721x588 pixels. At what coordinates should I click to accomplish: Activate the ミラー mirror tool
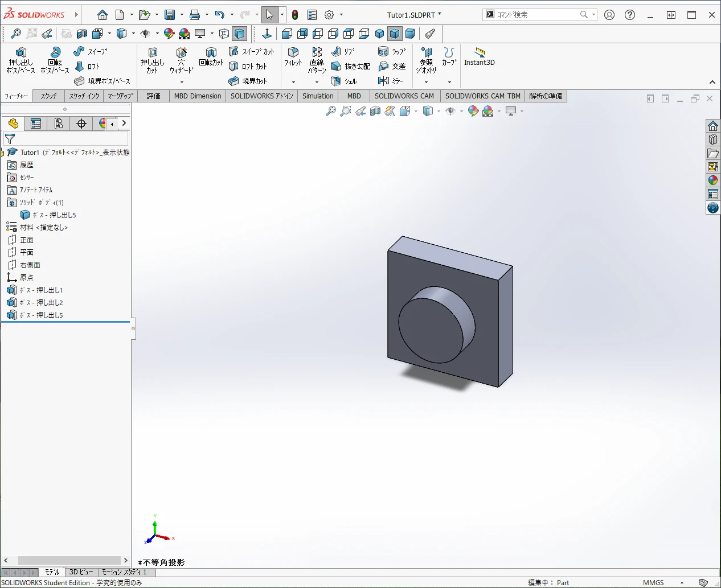[x=391, y=81]
